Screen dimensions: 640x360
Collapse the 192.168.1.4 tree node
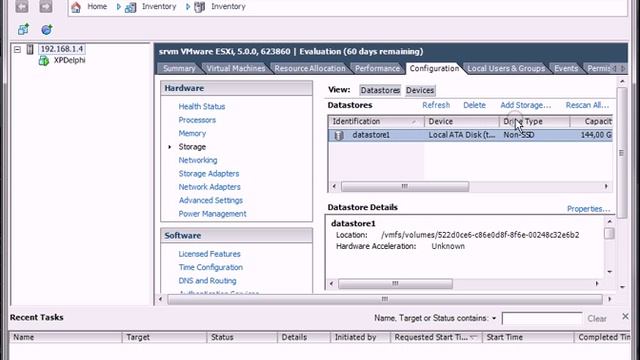[17, 49]
